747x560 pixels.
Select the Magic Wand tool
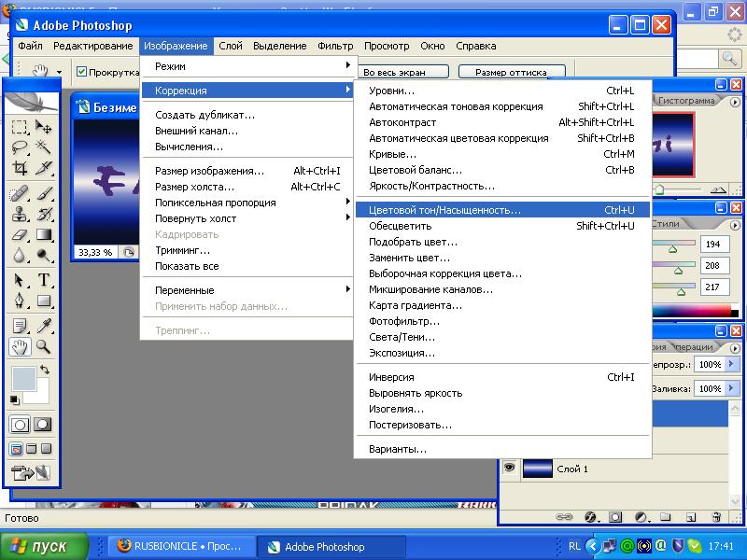pyautogui.click(x=43, y=147)
